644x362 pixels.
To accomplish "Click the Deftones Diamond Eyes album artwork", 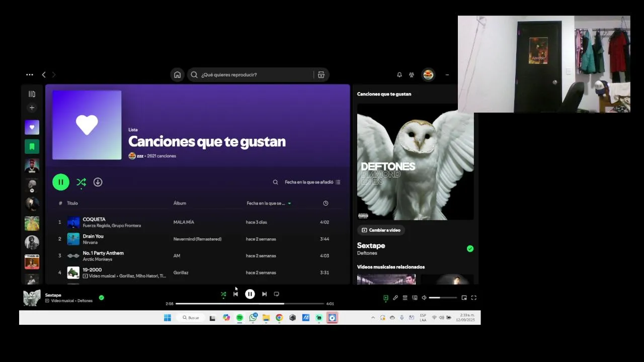I will [x=416, y=162].
